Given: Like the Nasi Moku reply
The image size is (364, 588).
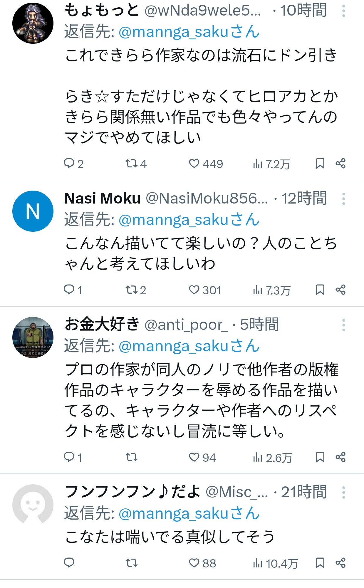Looking at the screenshot, I should pyautogui.click(x=194, y=290).
